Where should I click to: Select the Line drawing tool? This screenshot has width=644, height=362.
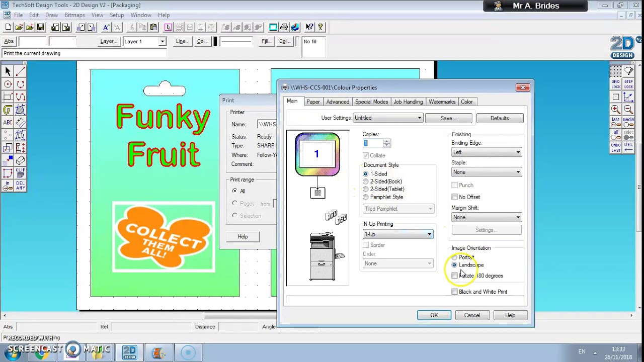[20, 71]
